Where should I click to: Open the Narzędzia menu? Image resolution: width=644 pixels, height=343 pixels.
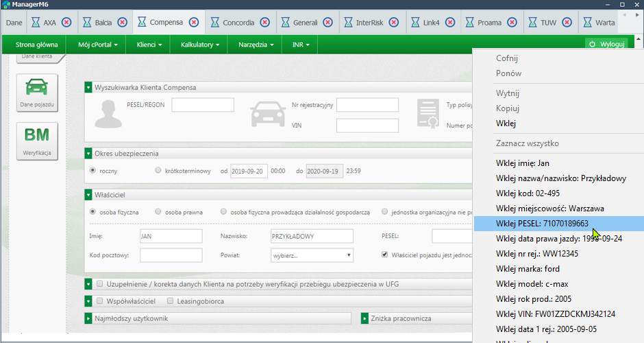pyautogui.click(x=256, y=45)
